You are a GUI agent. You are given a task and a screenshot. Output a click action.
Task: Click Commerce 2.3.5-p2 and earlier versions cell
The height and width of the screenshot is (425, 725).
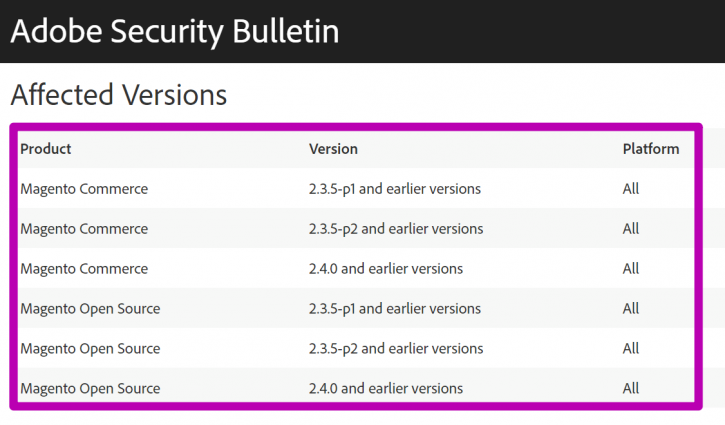[x=396, y=228]
